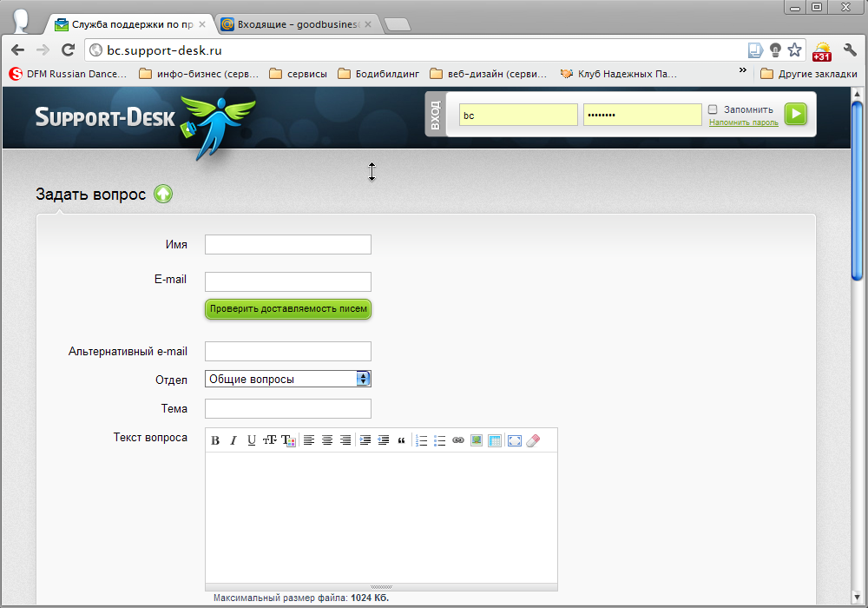Click the page's vertical scrollbar thumb
The height and width of the screenshot is (608, 868).
point(857,189)
